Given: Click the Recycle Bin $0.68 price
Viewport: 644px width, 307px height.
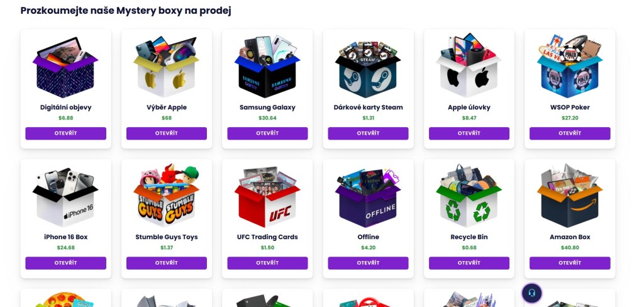Looking at the screenshot, I should (x=469, y=248).
